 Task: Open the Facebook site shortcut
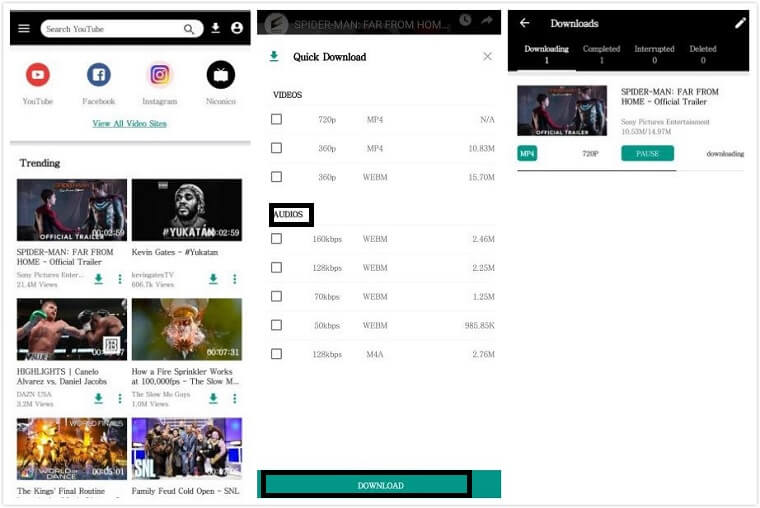98,75
